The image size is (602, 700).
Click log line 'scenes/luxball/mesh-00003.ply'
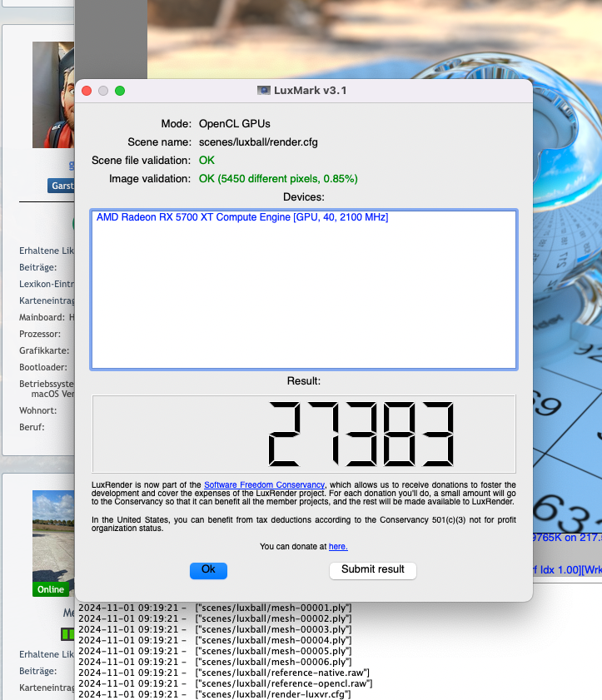coord(215,629)
